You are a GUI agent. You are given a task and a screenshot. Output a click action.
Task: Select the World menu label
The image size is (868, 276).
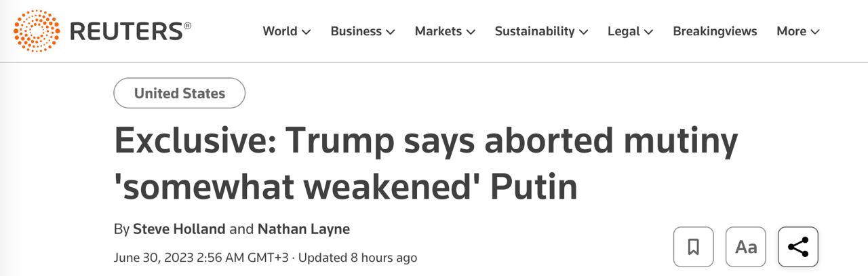[280, 31]
